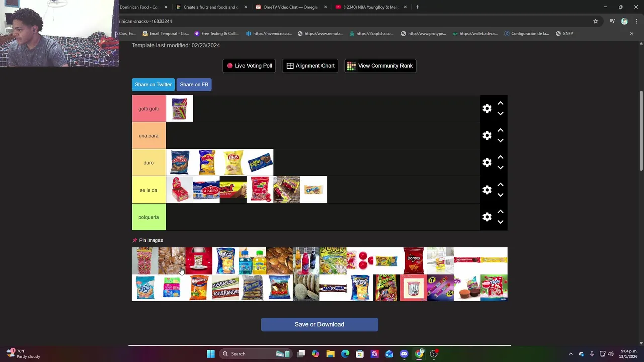
Task: Close the OmeTV Video Chat tab
Action: pyautogui.click(x=325, y=7)
